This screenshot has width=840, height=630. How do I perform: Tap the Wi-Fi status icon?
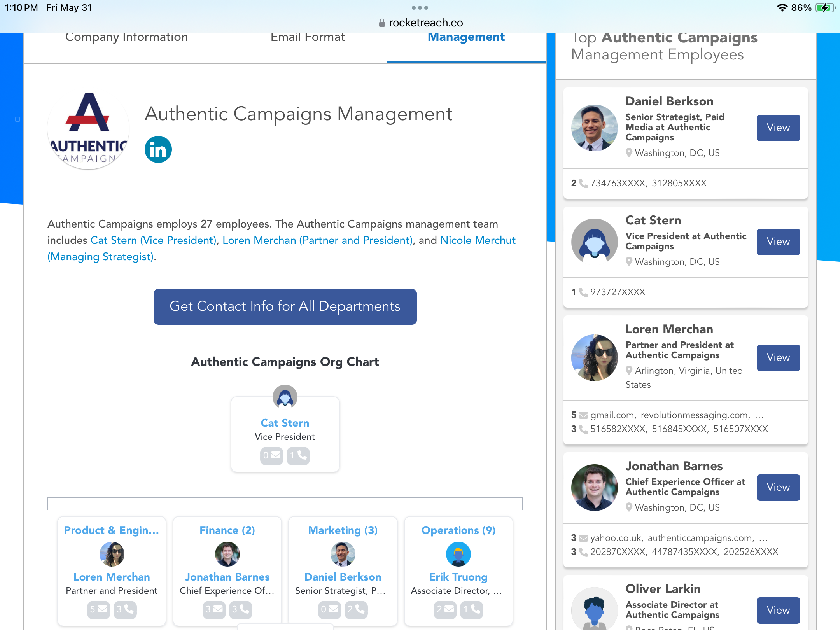click(x=782, y=8)
